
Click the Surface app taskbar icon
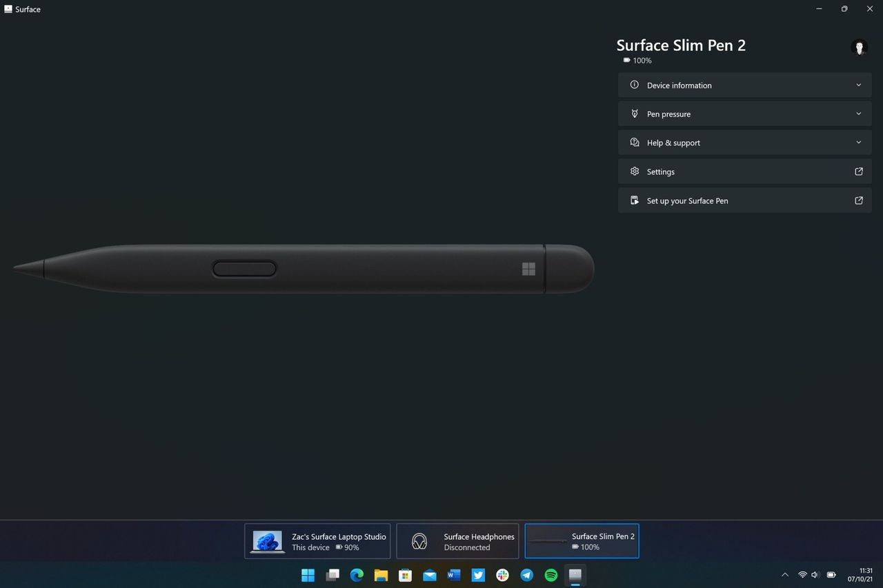(x=575, y=575)
